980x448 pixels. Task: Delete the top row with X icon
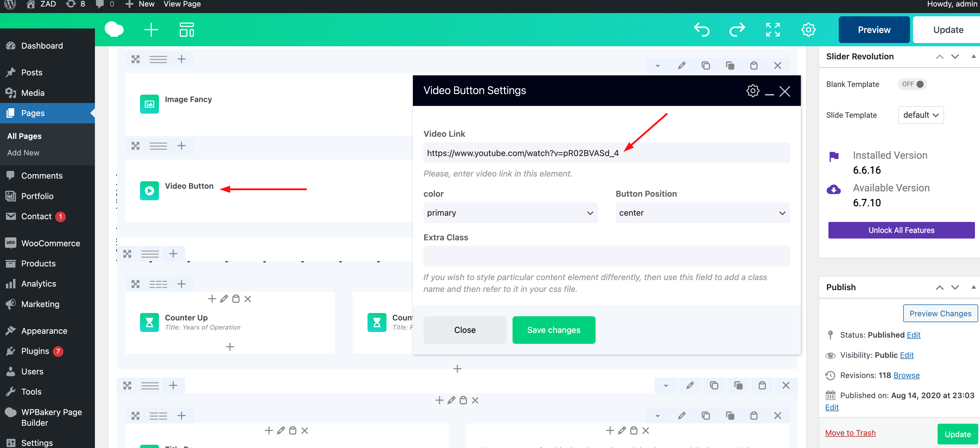pyautogui.click(x=777, y=66)
